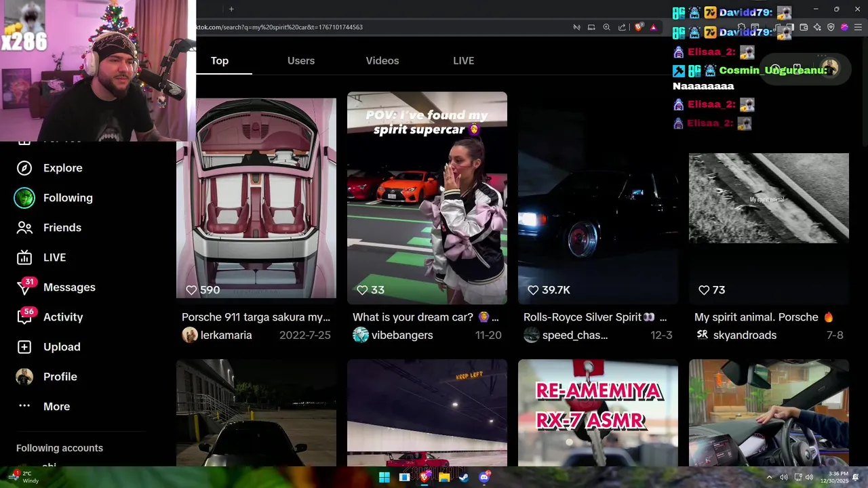
Task: Click the Upload plus icon
Action: coord(24,347)
